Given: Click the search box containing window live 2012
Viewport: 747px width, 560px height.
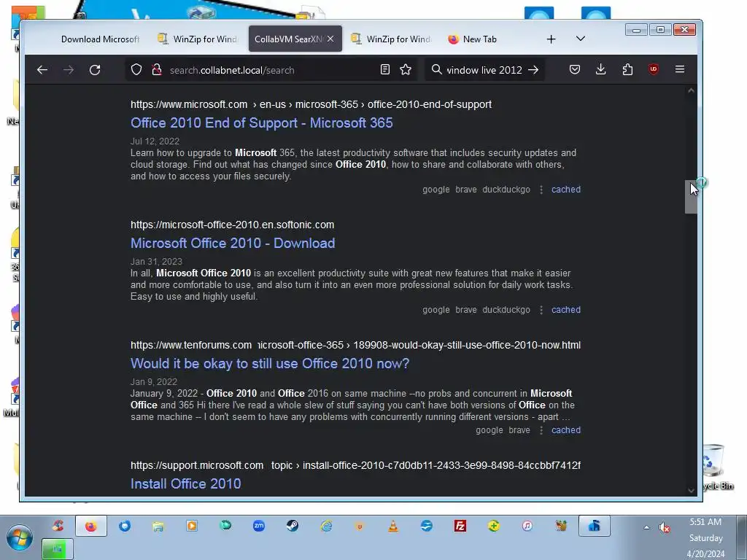Looking at the screenshot, I should 484,70.
